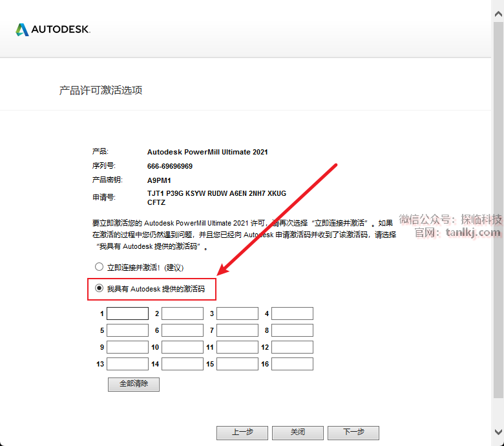Click the product name Autodesk PowerMill Ultimate 2021
504x446 pixels.
point(207,152)
